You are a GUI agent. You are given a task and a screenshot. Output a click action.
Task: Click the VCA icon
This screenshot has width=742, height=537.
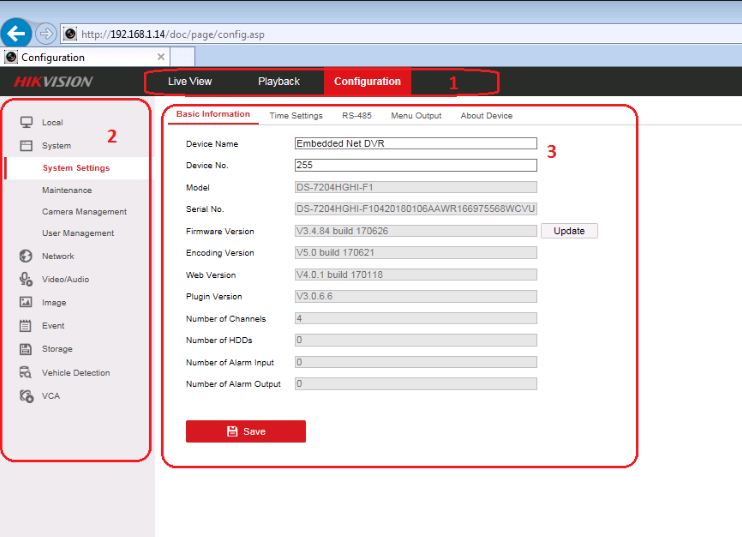[x=26, y=396]
